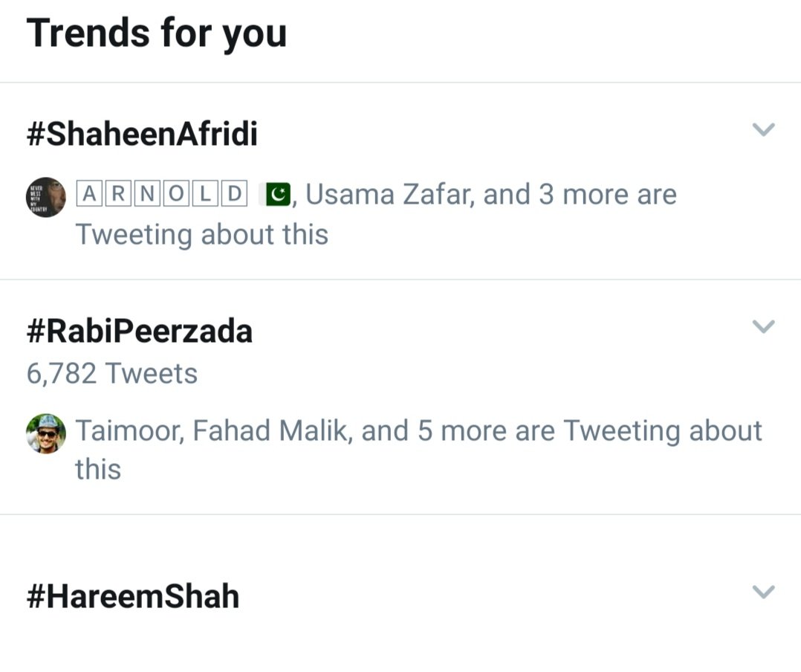Viewport: 801px width, 672px height.
Task: Open ARNOLD's dark profile avatar
Action: (x=46, y=197)
